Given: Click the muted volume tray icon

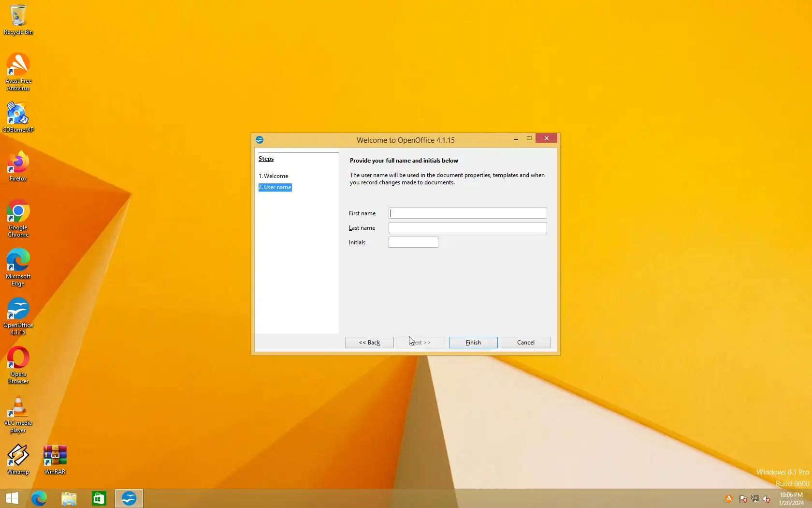Looking at the screenshot, I should pos(767,499).
